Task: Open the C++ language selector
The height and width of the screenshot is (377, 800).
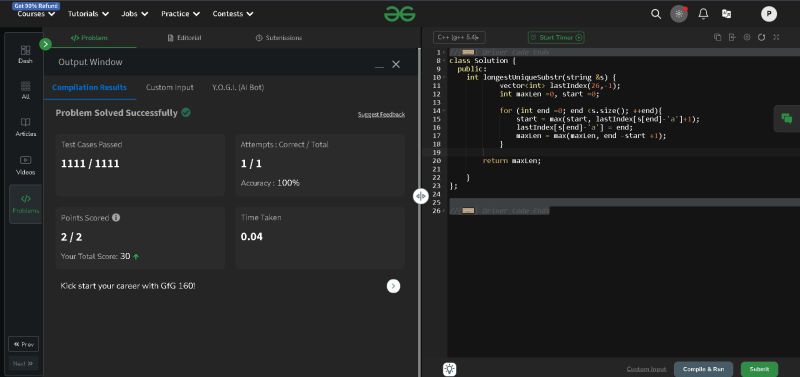Action: coord(459,37)
